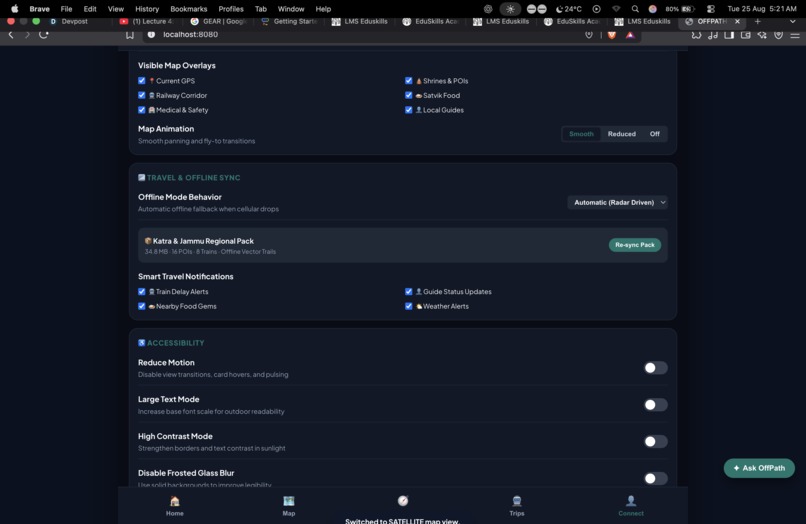Select Smooth map animation
Image resolution: width=806 pixels, height=524 pixels.
click(x=581, y=134)
